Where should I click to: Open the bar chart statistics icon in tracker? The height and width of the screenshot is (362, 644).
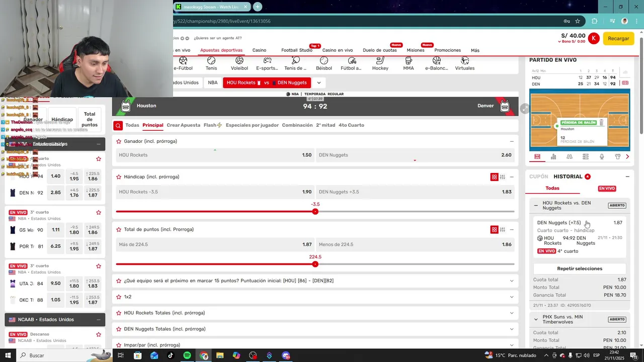553,157
